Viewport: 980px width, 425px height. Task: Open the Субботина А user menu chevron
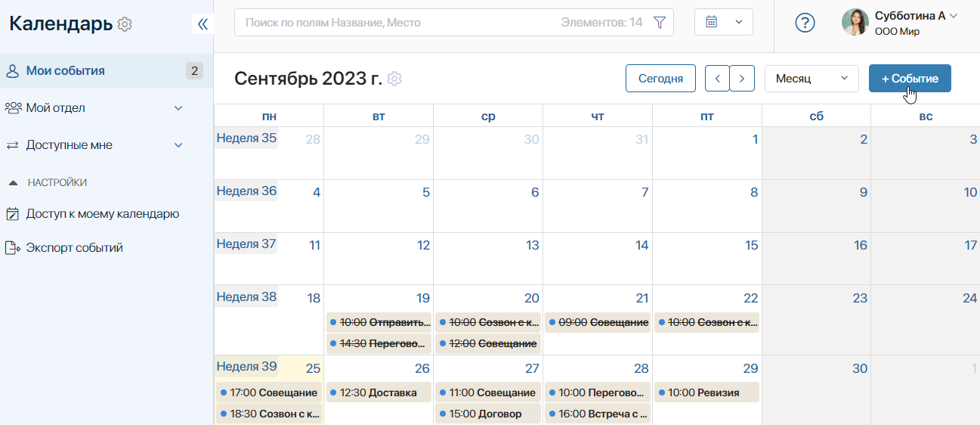pos(954,16)
